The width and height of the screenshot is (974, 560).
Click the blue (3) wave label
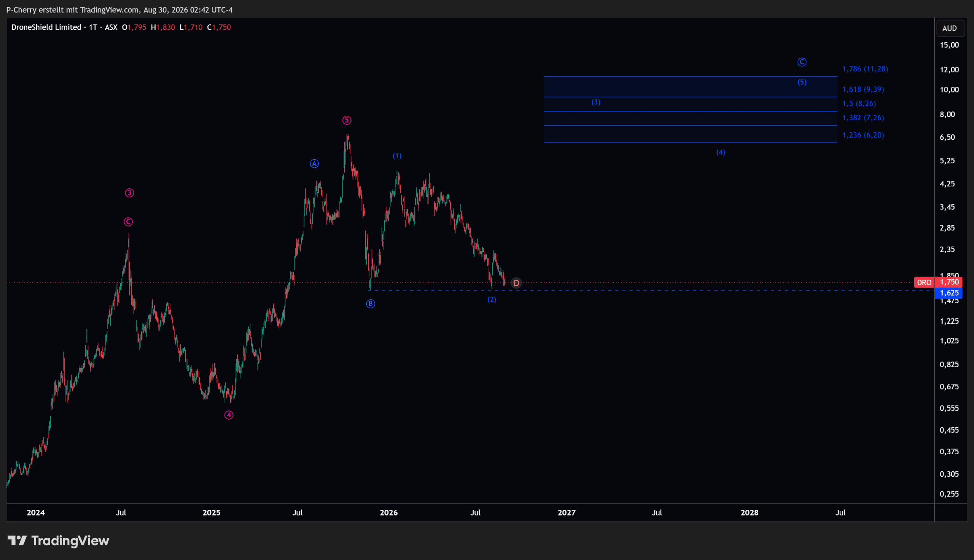click(596, 102)
